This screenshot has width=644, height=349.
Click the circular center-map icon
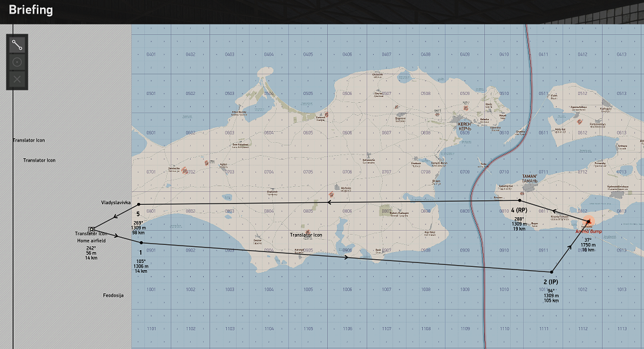[x=17, y=62]
